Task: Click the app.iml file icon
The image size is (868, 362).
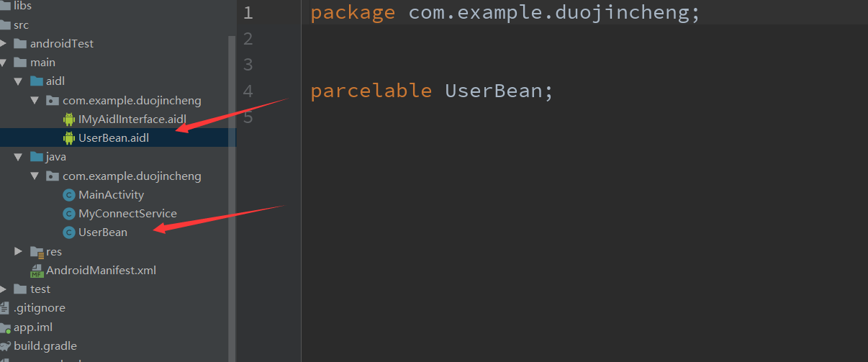Action: coord(5,327)
